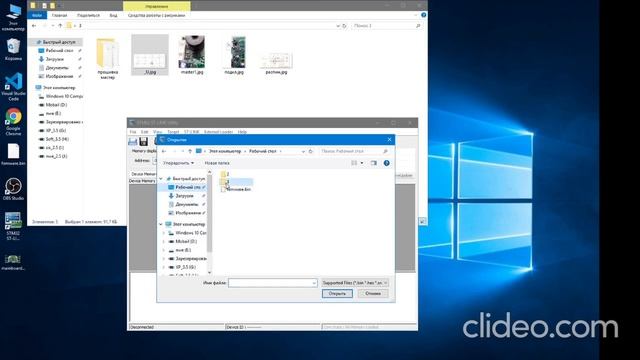640x360 pixels.
Task: Open the External Loader menu
Action: pos(218,132)
